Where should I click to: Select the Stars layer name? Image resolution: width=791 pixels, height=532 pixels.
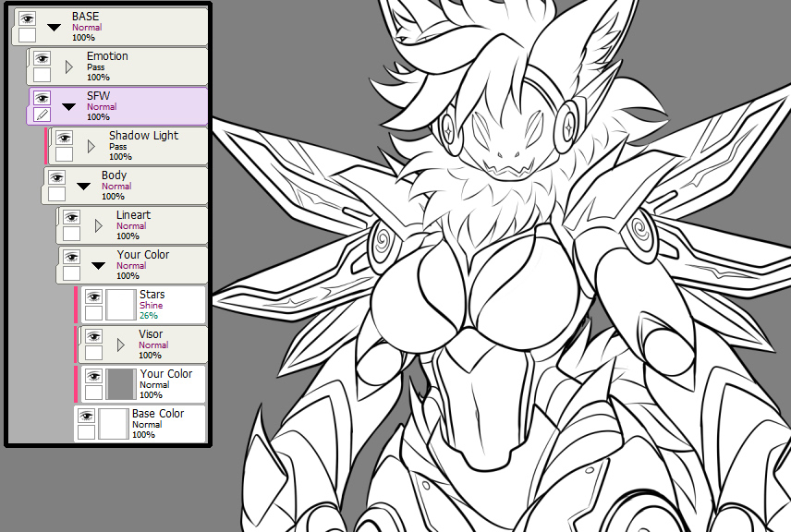152,295
